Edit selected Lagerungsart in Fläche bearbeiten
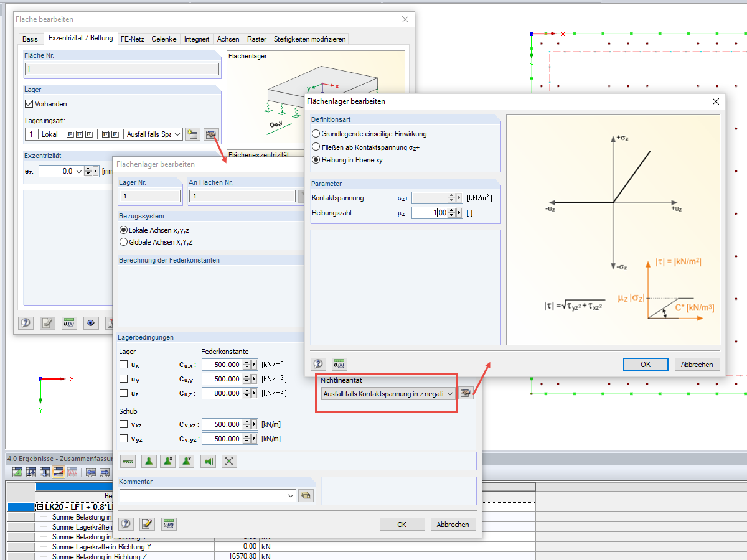The height and width of the screenshot is (560, 747). pos(211,134)
